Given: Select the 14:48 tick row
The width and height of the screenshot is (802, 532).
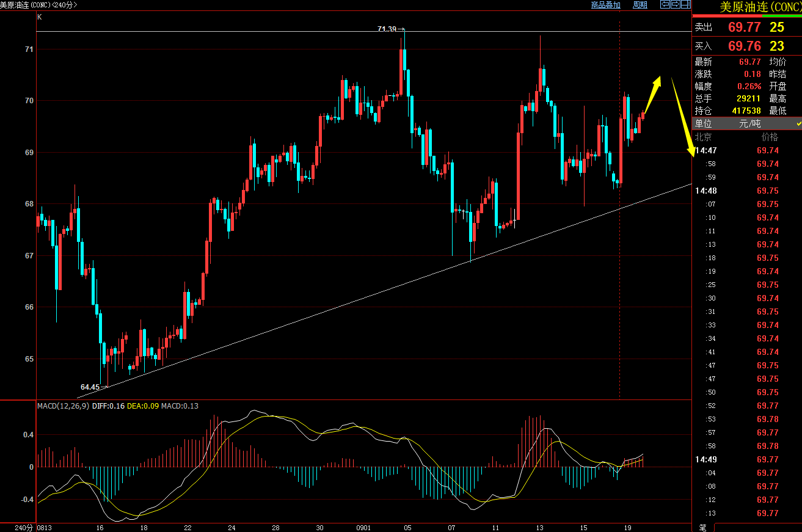Looking at the screenshot, I should tap(748, 191).
